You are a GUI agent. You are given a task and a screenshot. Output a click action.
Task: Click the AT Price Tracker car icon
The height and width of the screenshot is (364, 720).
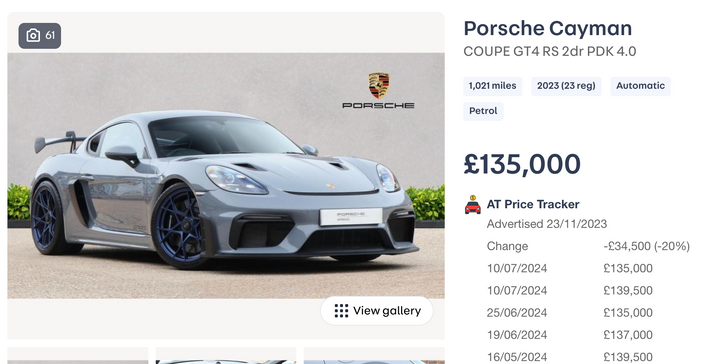click(472, 205)
